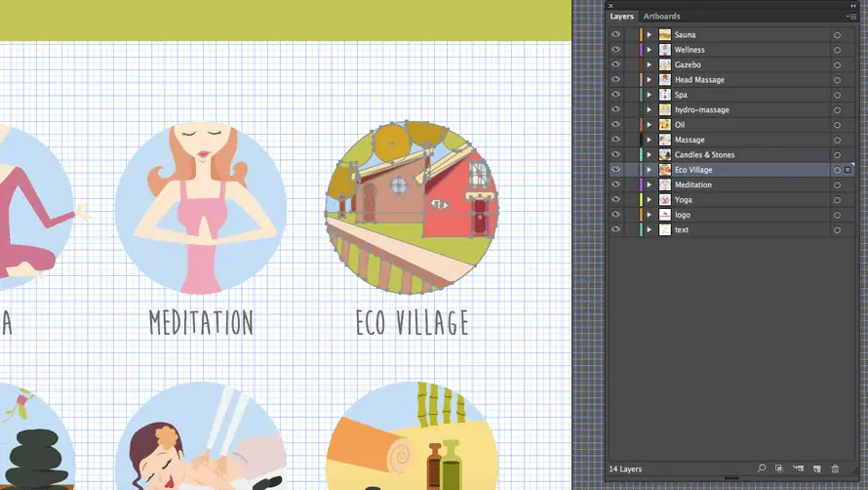Toggle visibility of Meditation layer

click(x=615, y=184)
